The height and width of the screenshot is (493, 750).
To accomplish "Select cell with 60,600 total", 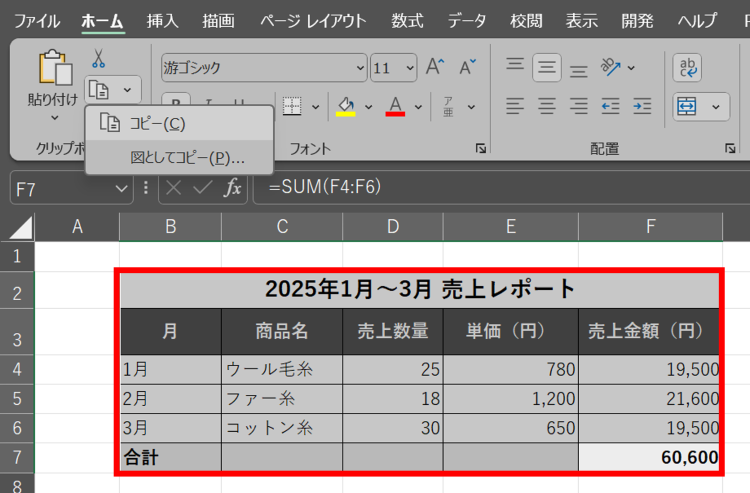I will pyautogui.click(x=649, y=457).
